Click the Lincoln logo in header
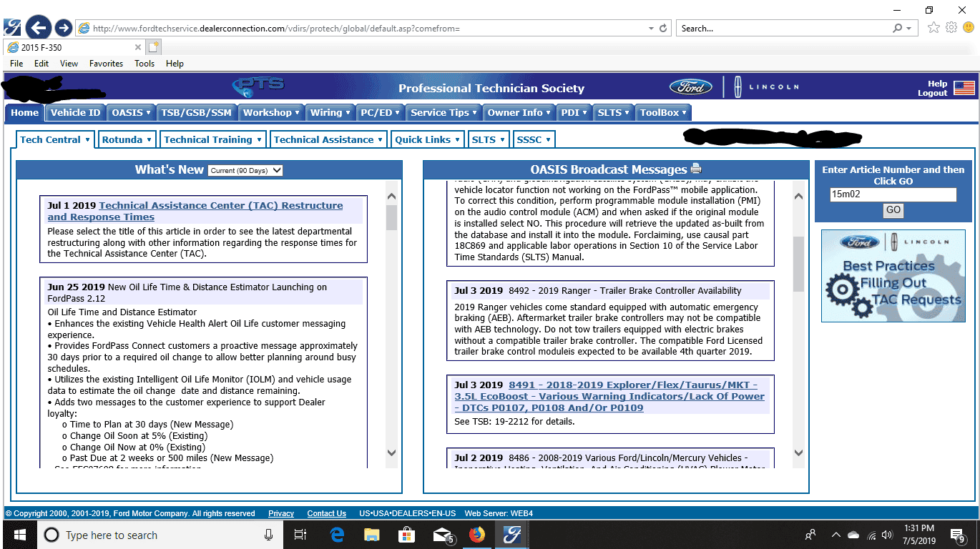 (768, 87)
